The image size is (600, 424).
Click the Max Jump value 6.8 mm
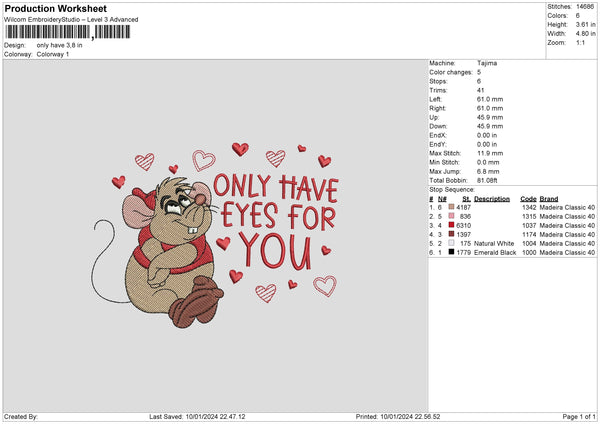point(488,171)
